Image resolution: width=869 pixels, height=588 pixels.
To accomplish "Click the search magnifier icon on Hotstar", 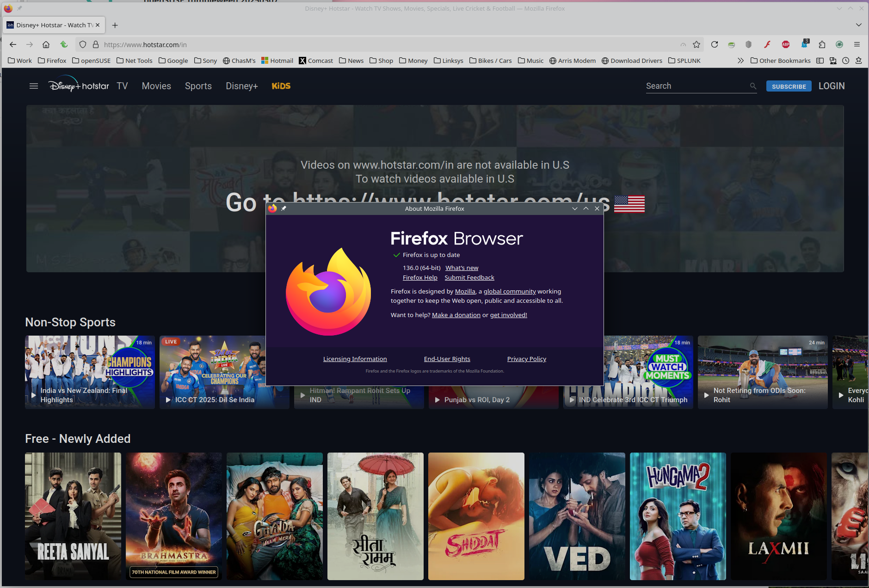I will pos(753,86).
